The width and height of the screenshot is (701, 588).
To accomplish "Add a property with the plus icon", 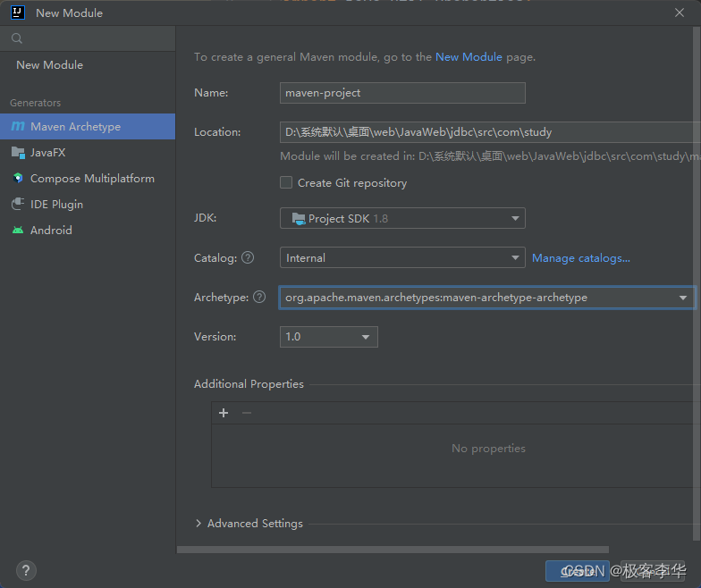I will pyautogui.click(x=224, y=413).
